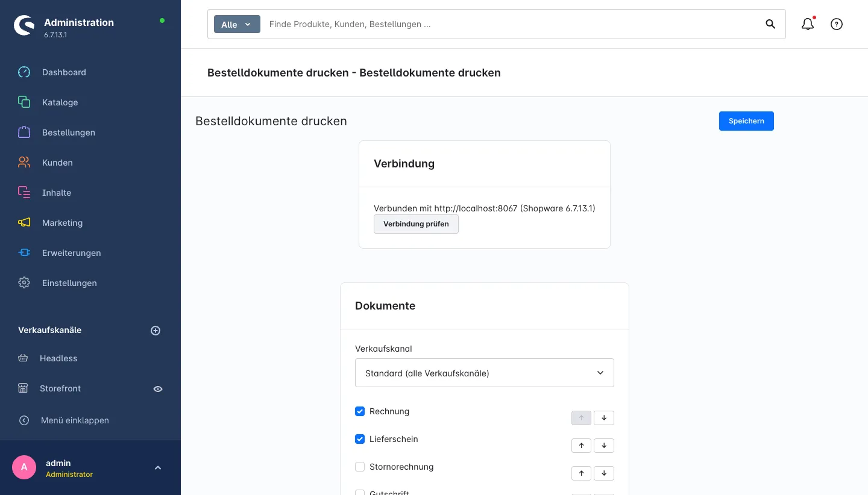Add a new Verkaufskanal with plus icon
The image size is (868, 495).
coord(156,331)
